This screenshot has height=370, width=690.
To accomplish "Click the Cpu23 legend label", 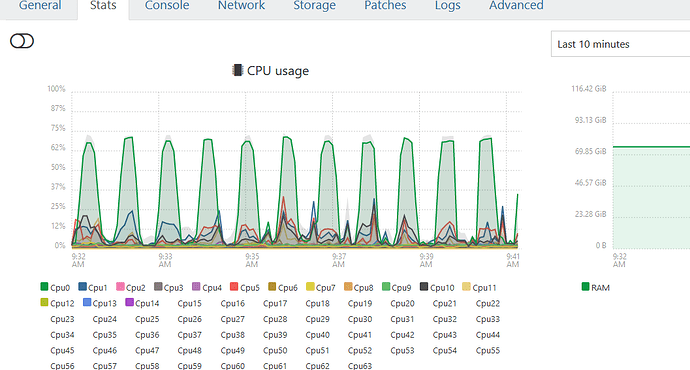I will pyautogui.click(x=62, y=319).
